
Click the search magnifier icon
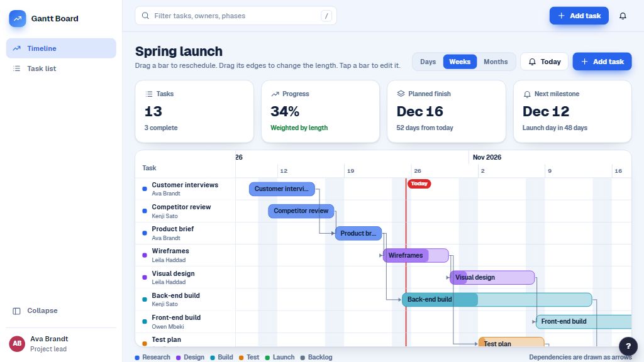pyautogui.click(x=145, y=16)
